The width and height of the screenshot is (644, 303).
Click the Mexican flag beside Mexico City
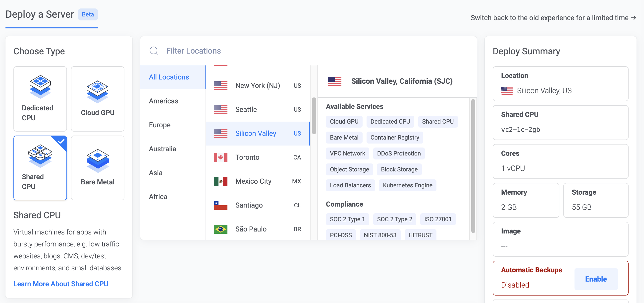click(x=220, y=181)
